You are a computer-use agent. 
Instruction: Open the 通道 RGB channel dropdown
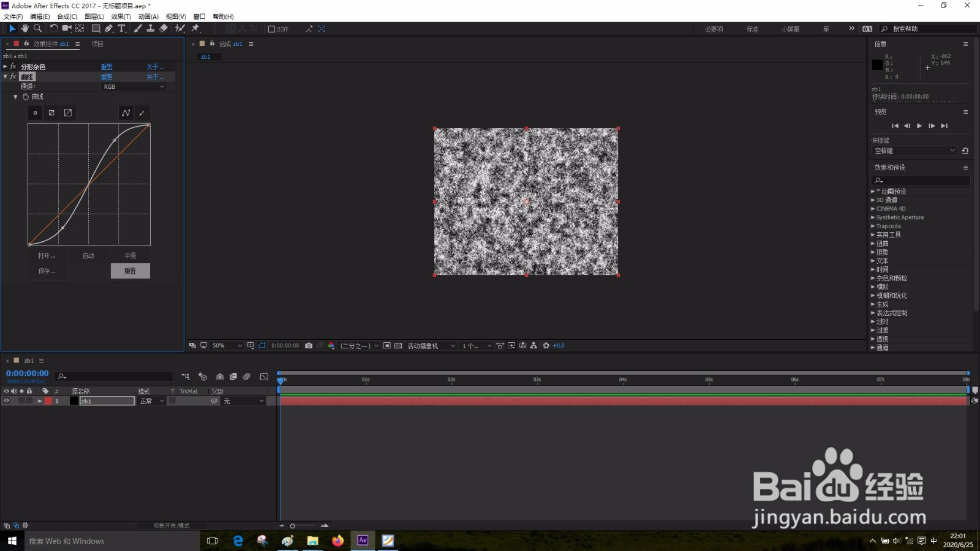pos(134,87)
